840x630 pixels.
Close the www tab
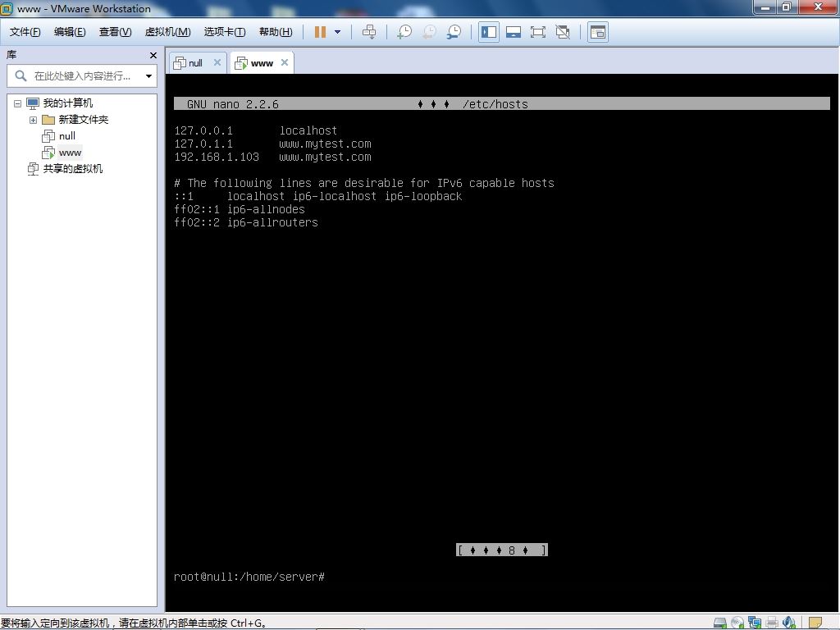coord(285,62)
